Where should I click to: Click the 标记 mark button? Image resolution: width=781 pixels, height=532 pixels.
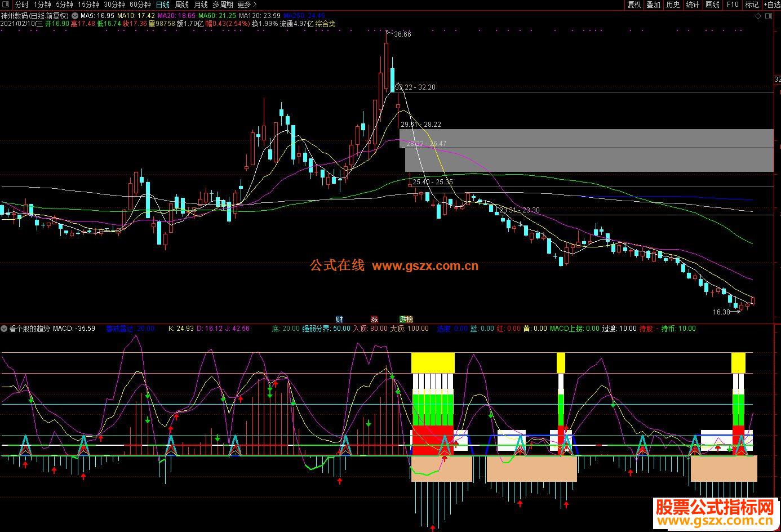[x=752, y=5]
